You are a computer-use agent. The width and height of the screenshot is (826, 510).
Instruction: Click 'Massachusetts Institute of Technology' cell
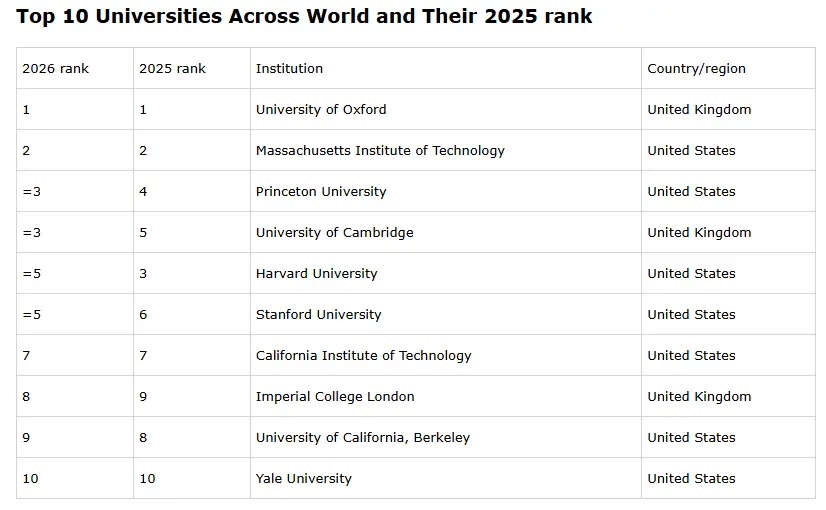click(x=380, y=151)
